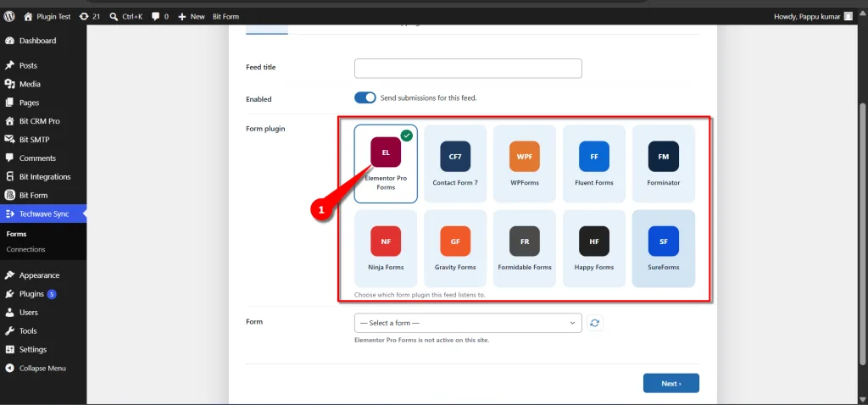Select the Forminator FM icon

tap(663, 157)
